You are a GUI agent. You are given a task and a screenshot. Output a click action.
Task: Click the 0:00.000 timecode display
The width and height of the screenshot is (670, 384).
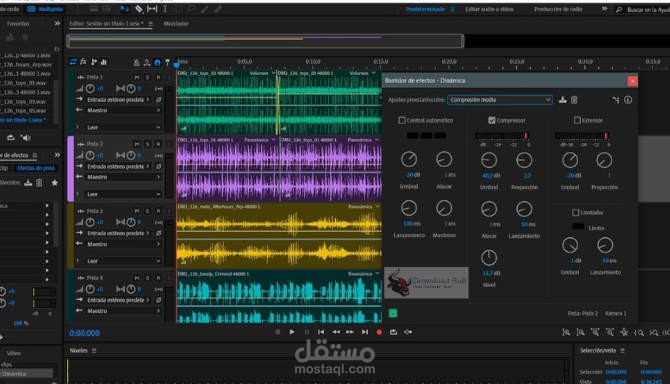pyautogui.click(x=85, y=333)
